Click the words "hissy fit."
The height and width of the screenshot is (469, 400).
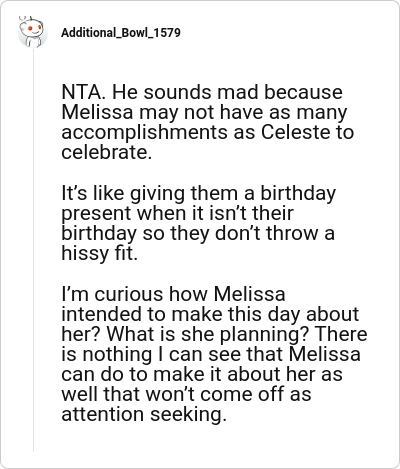[x=99, y=254]
